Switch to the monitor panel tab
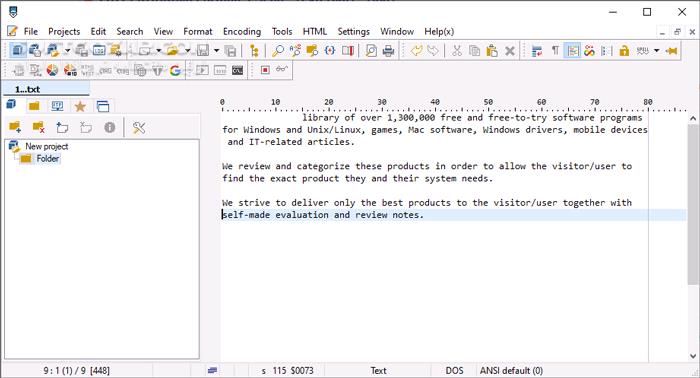The width and height of the screenshot is (700, 378). pyautogui.click(x=57, y=106)
